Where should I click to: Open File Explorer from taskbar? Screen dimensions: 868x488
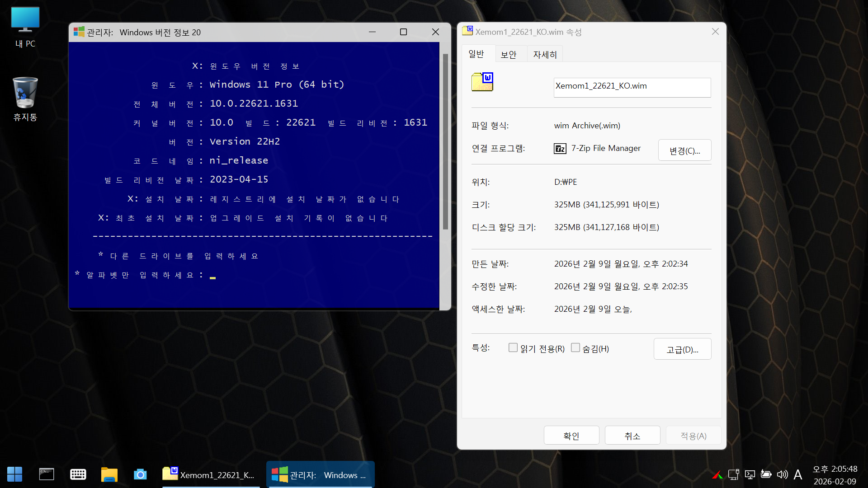tap(109, 474)
